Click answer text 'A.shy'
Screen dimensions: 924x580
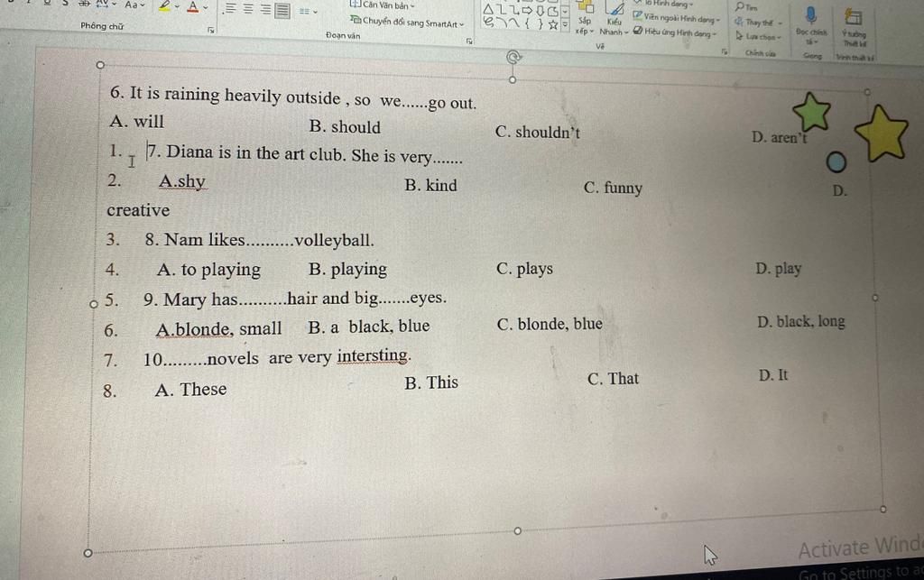pyautogui.click(x=182, y=181)
